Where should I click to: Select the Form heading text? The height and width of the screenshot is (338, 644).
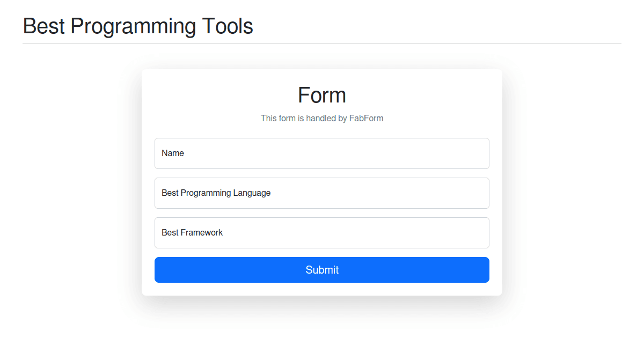click(322, 95)
